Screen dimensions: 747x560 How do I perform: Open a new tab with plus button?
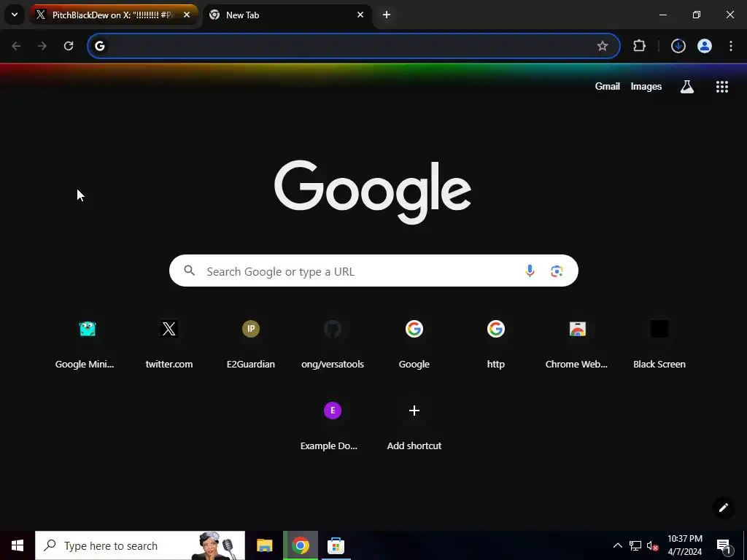tap(387, 15)
